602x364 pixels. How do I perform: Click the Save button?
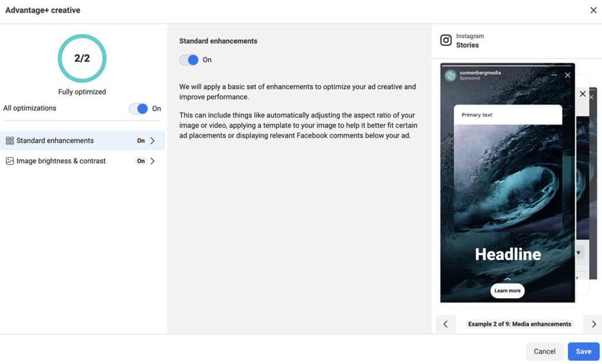click(x=583, y=351)
